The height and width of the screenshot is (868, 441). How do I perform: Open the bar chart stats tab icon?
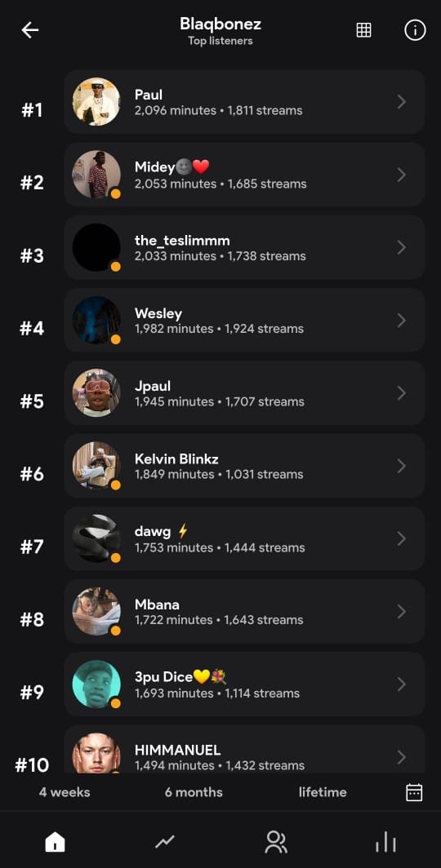click(385, 843)
